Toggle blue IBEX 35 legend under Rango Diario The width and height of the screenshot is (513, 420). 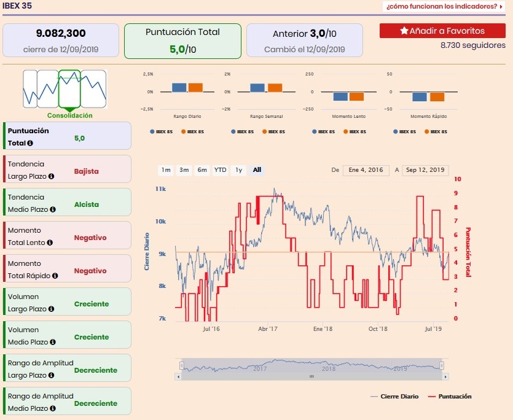[x=161, y=131]
